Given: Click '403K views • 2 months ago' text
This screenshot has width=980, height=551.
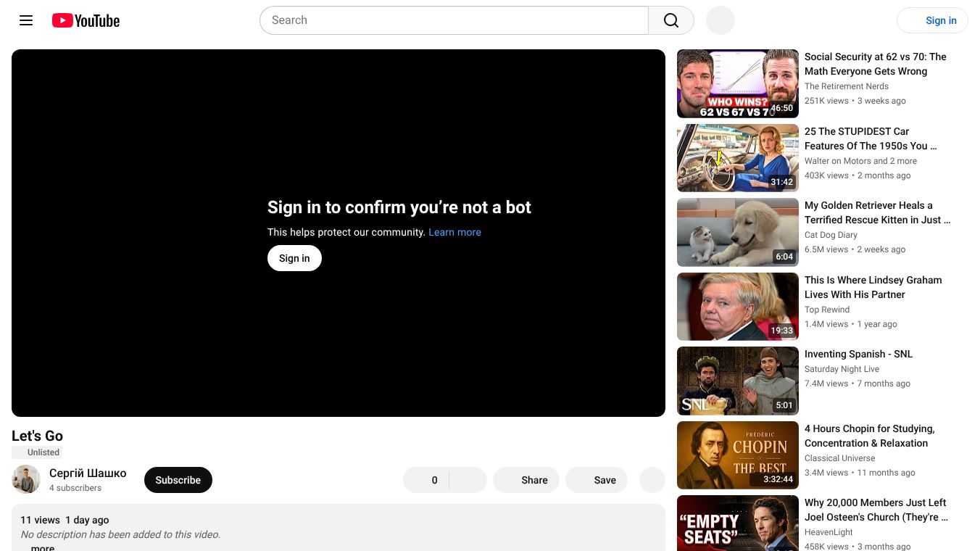Looking at the screenshot, I should click(857, 175).
